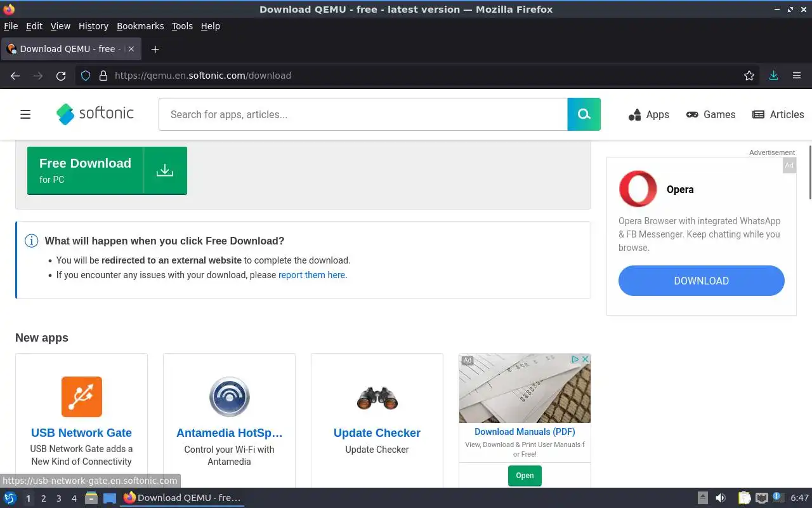Open the Antamedia HotSp… title link
The height and width of the screenshot is (508, 812).
point(229,433)
